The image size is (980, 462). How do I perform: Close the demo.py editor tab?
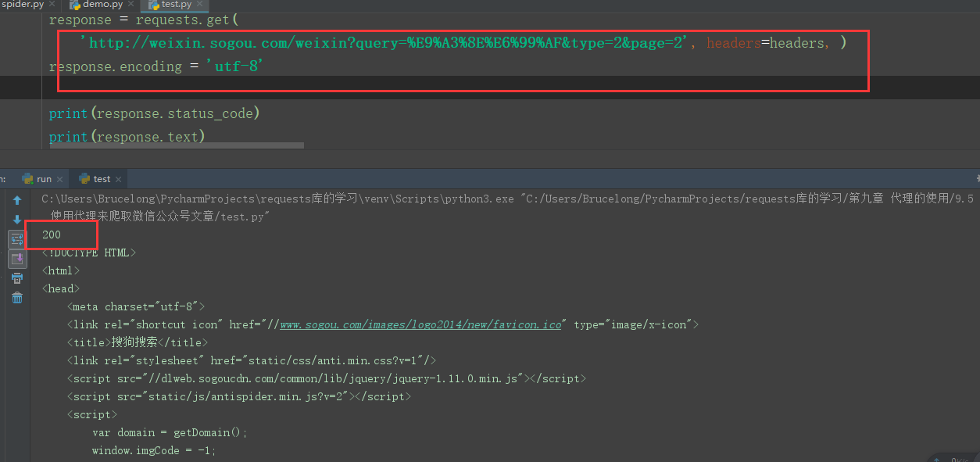pyautogui.click(x=131, y=5)
